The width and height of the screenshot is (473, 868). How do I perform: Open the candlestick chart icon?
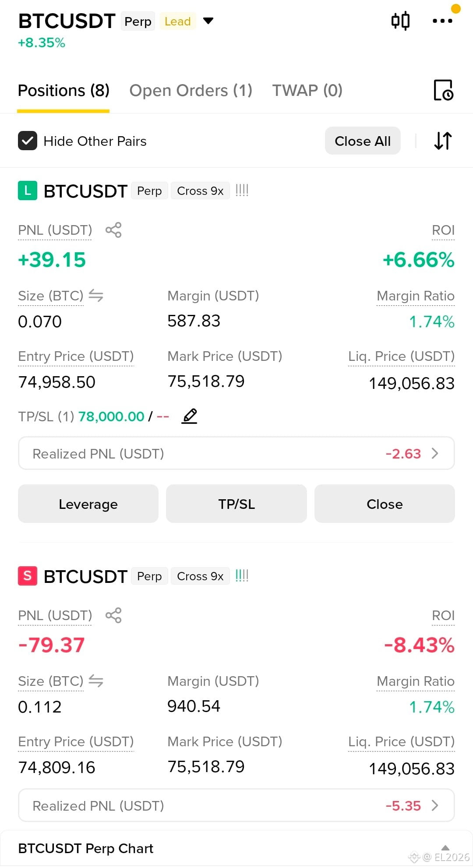[400, 21]
